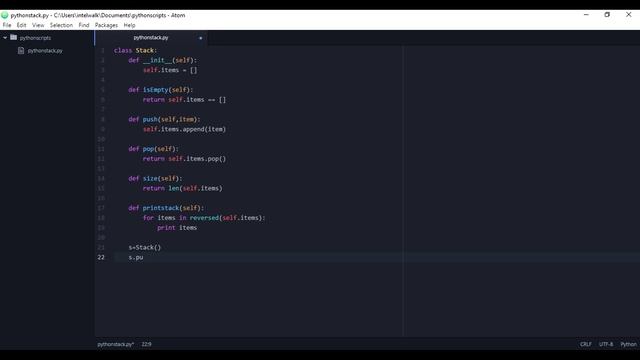The width and height of the screenshot is (640, 360).
Task: Click 'def pop(self):' code line
Action: coord(153,149)
